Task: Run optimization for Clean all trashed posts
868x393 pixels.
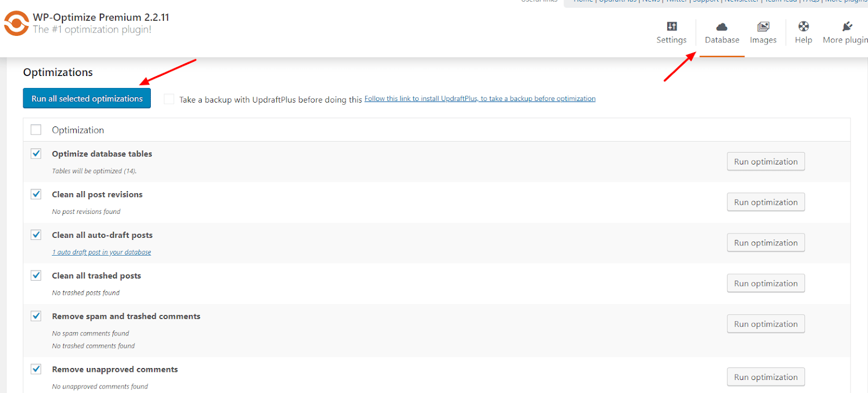Action: point(765,283)
